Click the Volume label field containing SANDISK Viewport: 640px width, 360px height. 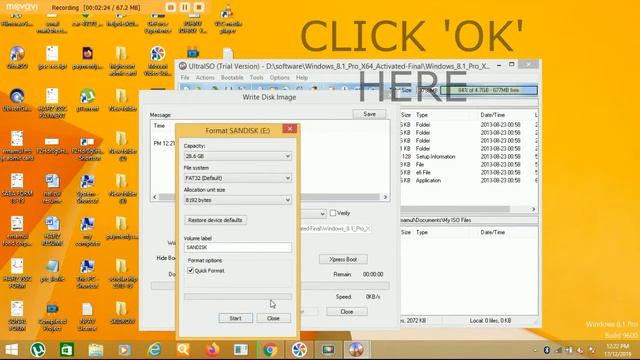[x=238, y=247]
